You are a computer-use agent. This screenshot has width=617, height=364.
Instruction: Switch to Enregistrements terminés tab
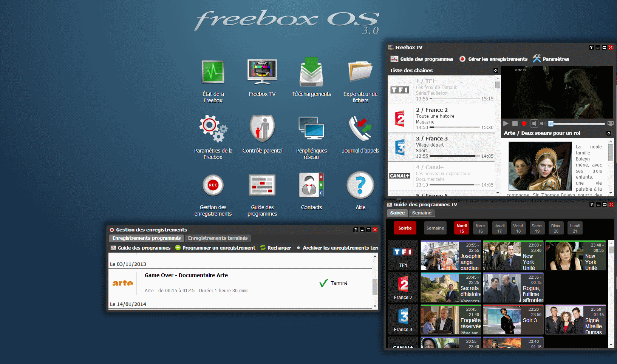pyautogui.click(x=218, y=238)
